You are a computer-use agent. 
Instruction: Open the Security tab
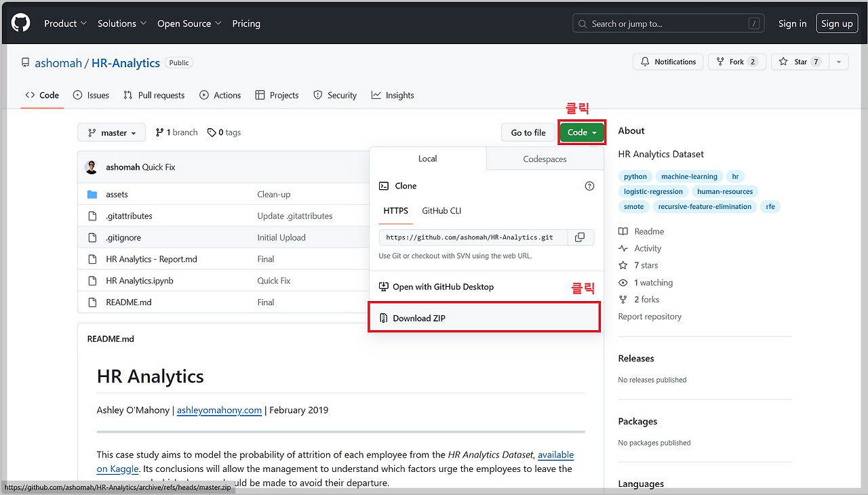[335, 96]
